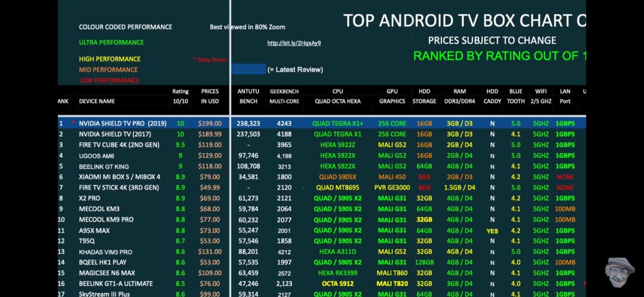The height and width of the screenshot is (297, 644).
Task: Click the QUAD MT8695 CPU cell
Action: [x=338, y=187]
